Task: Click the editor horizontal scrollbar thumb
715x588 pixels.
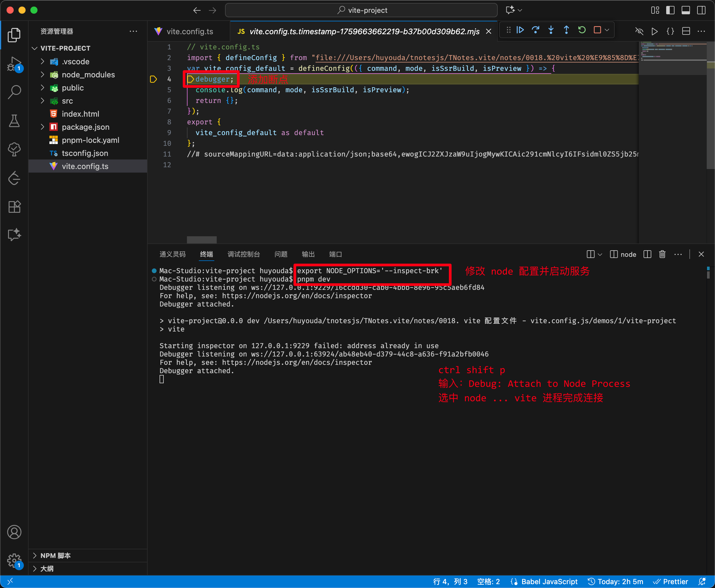Action: tap(202, 240)
